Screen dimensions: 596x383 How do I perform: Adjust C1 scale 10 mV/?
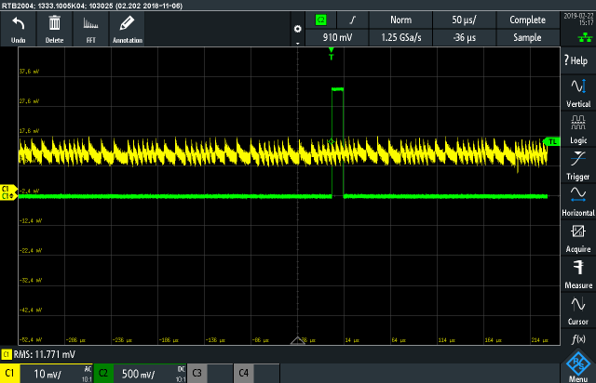(56, 374)
